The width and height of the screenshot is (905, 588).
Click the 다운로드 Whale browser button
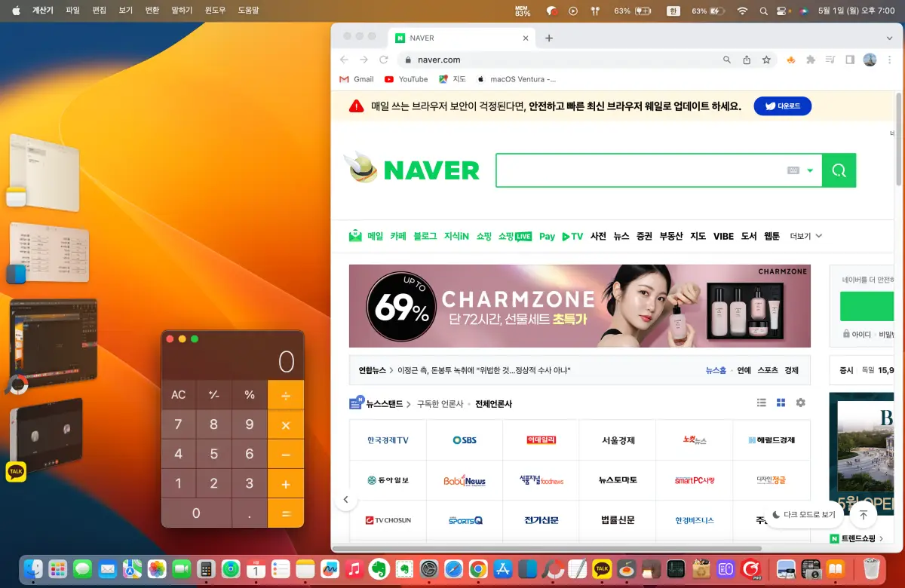782,106
